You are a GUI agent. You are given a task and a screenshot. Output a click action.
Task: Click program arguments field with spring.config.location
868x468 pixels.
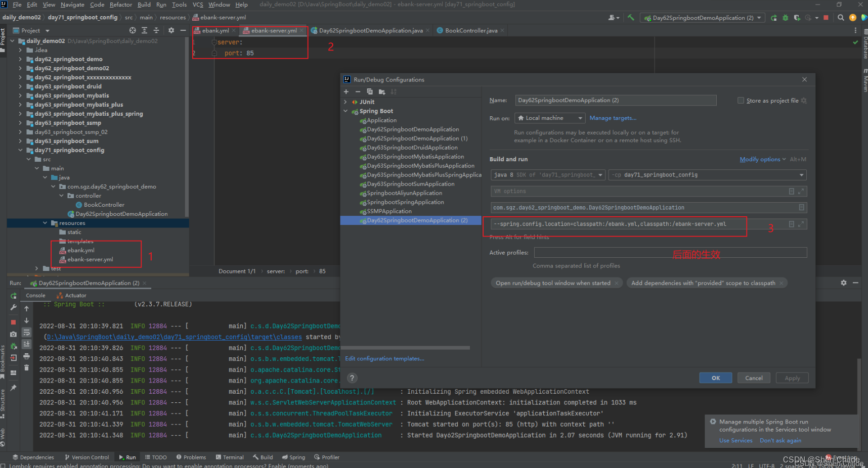coord(648,224)
